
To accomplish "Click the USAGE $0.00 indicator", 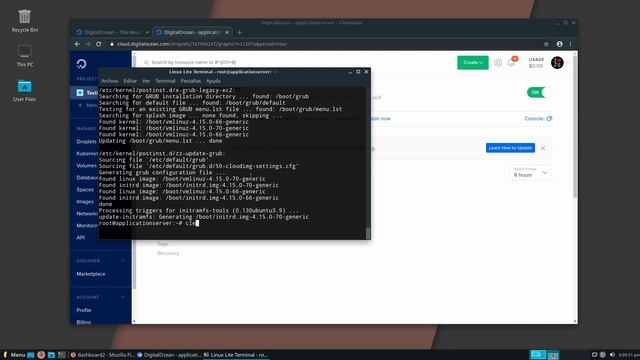I will click(x=536, y=62).
